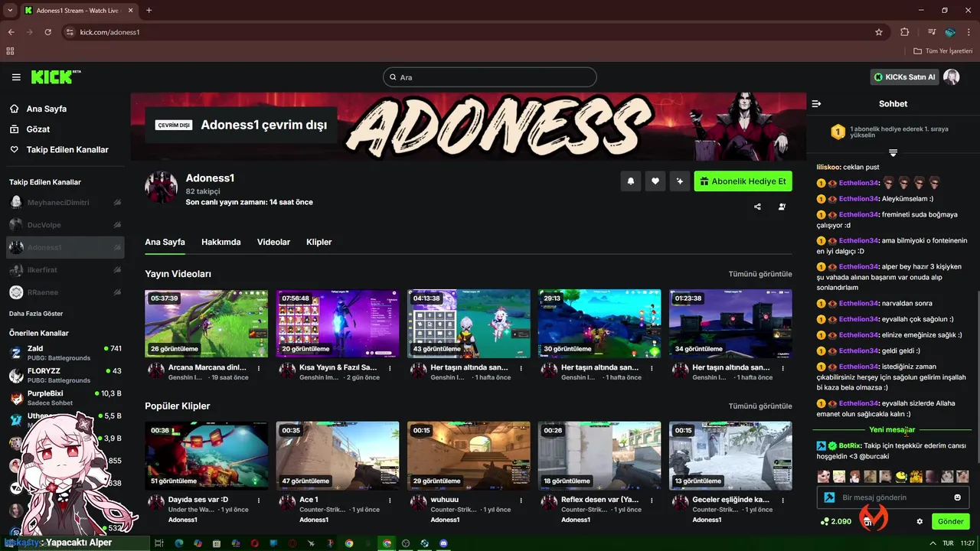Insert the yellow smiley emote
This screenshot has height=551, width=980.
click(x=901, y=476)
